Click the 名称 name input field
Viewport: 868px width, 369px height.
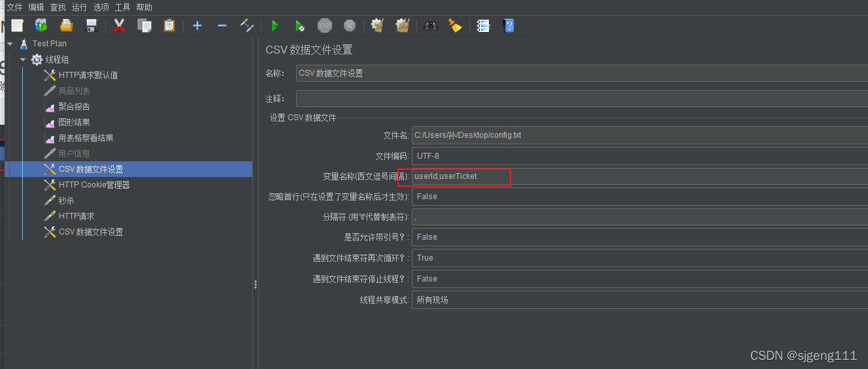click(582, 73)
